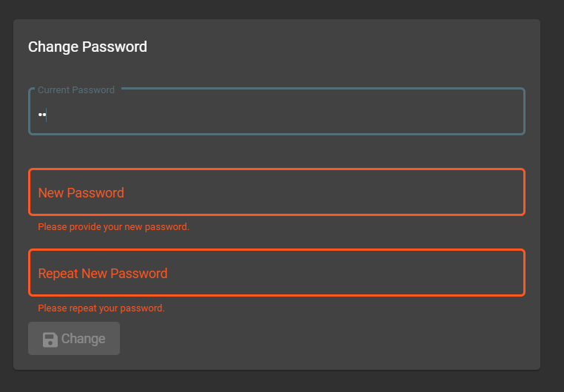Click the 'Change' text label on the button
This screenshot has width=564, height=392.
pyautogui.click(x=83, y=339)
